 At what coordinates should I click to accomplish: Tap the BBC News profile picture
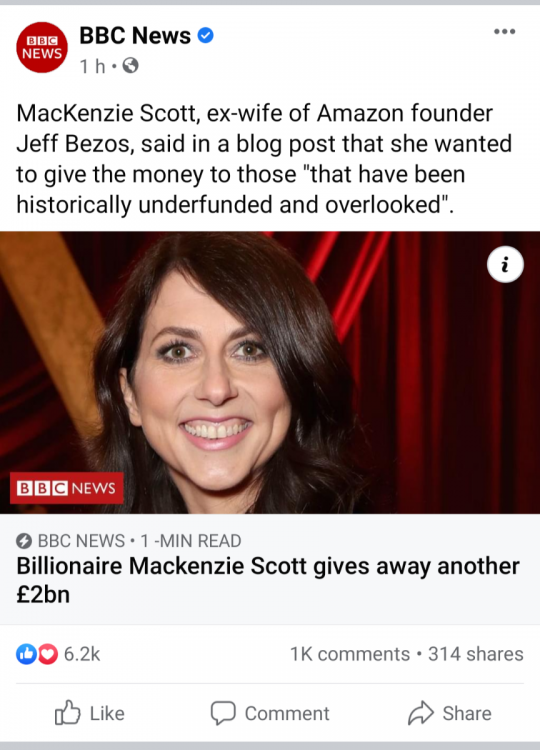point(42,47)
